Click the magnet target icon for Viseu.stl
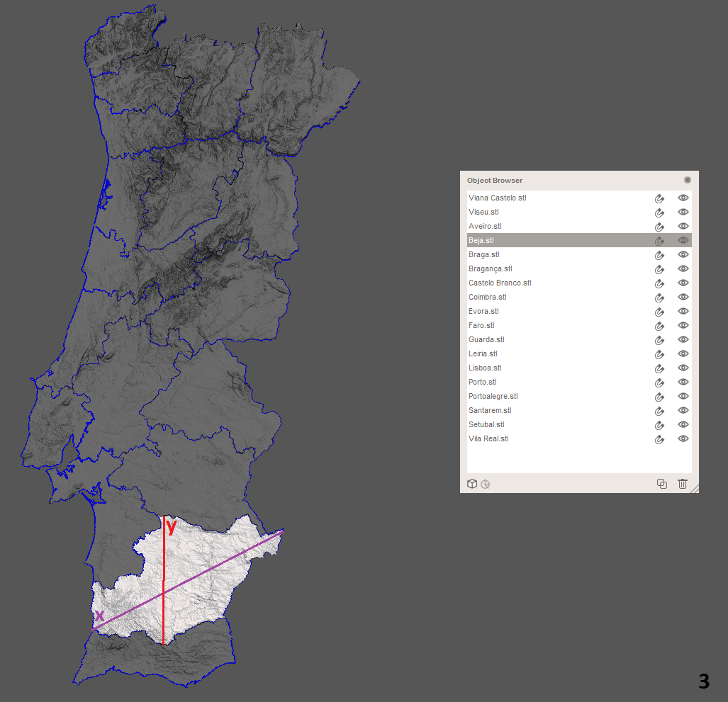The image size is (728, 702). (659, 213)
